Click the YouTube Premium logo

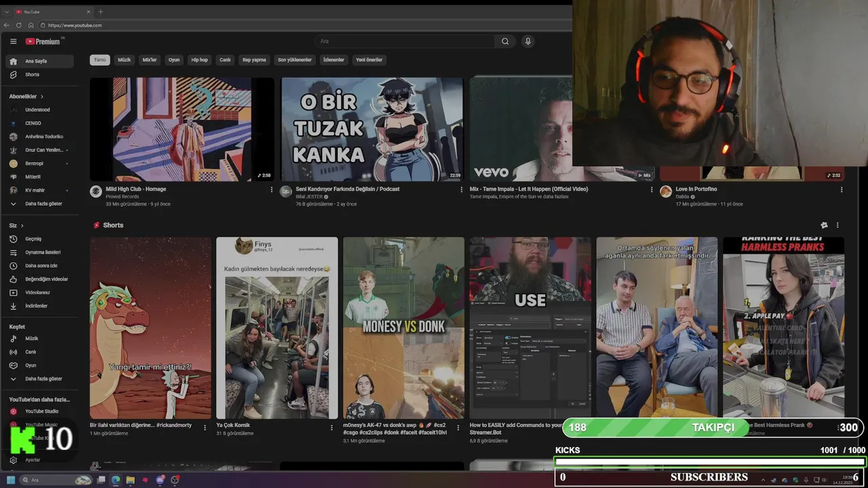click(x=43, y=41)
